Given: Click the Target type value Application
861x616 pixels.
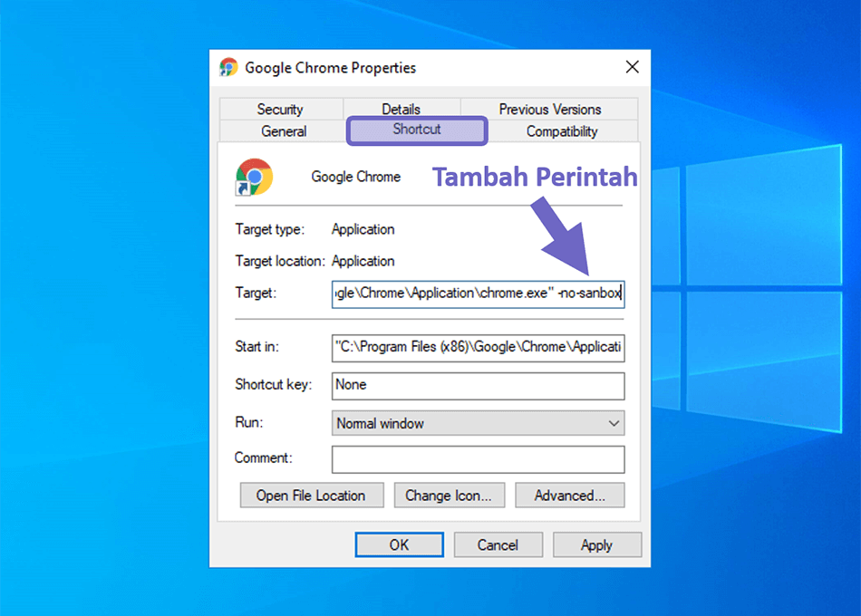Looking at the screenshot, I should coord(363,229).
